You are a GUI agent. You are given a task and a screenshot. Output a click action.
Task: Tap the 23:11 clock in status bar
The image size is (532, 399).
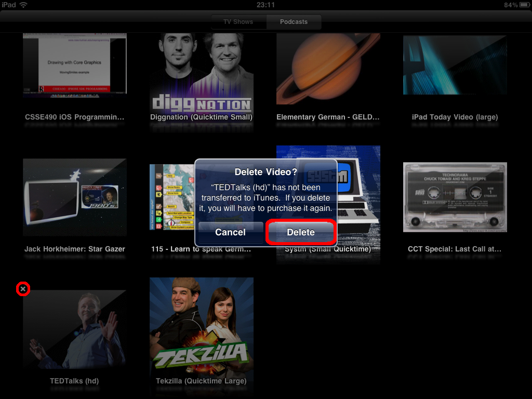pos(265,5)
